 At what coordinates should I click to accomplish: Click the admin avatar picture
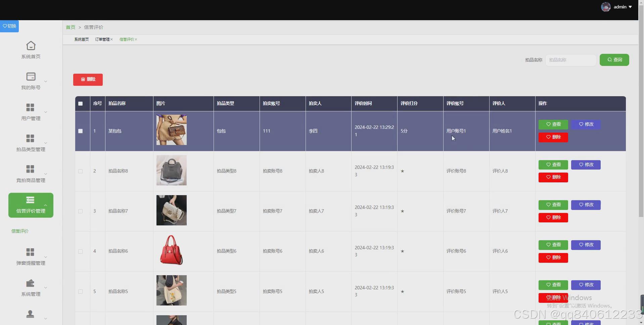606,7
